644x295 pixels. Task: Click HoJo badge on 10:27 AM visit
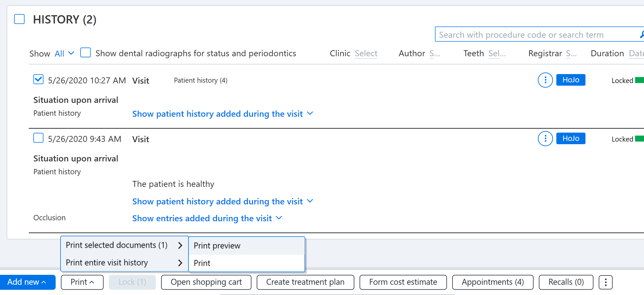click(571, 80)
